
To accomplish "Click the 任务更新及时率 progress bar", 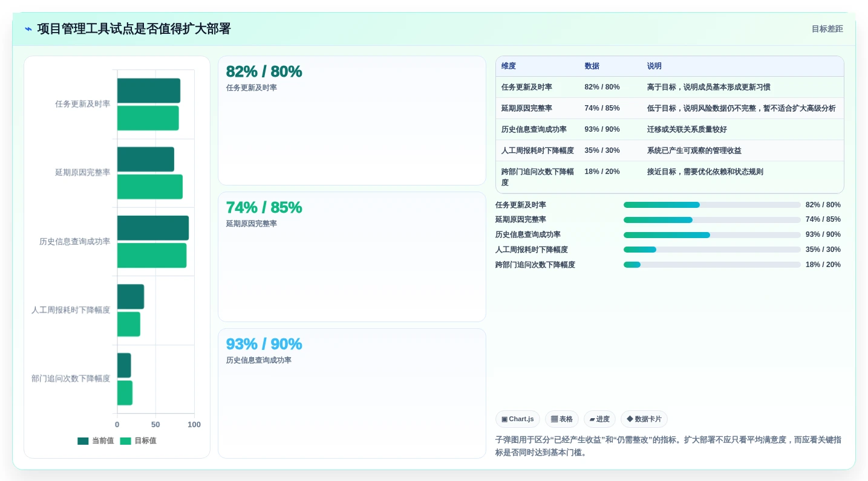I will click(712, 205).
